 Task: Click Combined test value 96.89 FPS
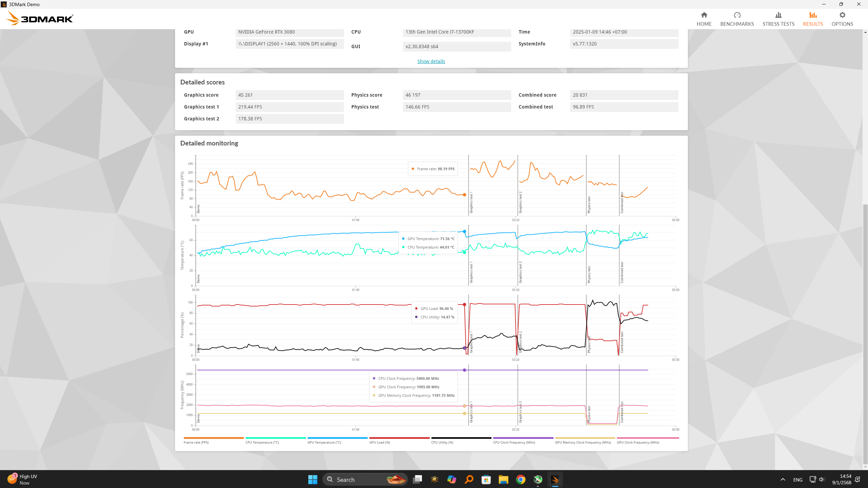coord(624,107)
